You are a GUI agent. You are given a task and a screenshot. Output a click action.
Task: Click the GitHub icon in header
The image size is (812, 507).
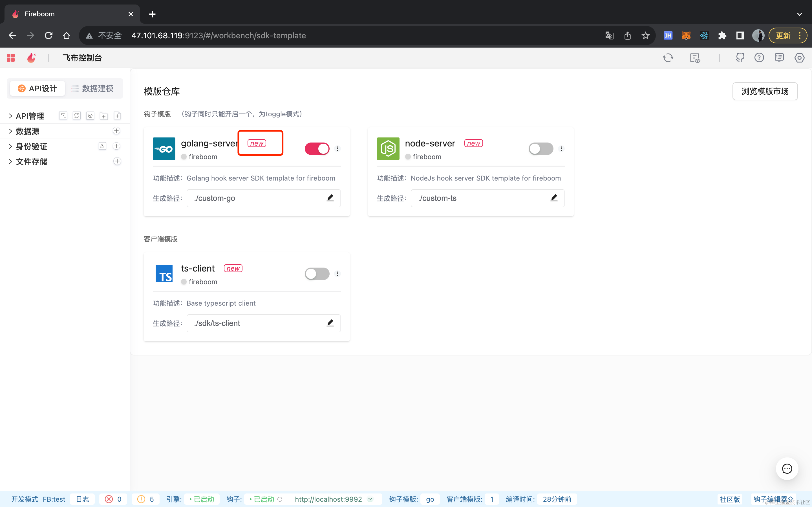740,58
